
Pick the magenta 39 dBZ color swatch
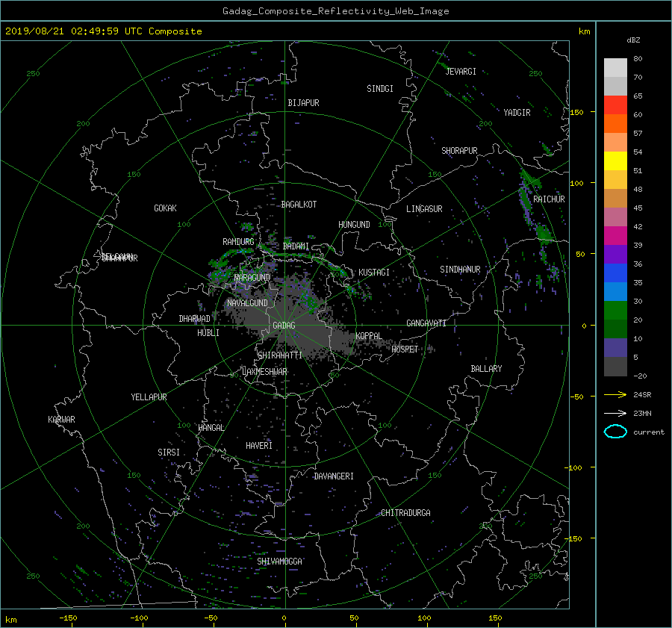click(x=615, y=235)
